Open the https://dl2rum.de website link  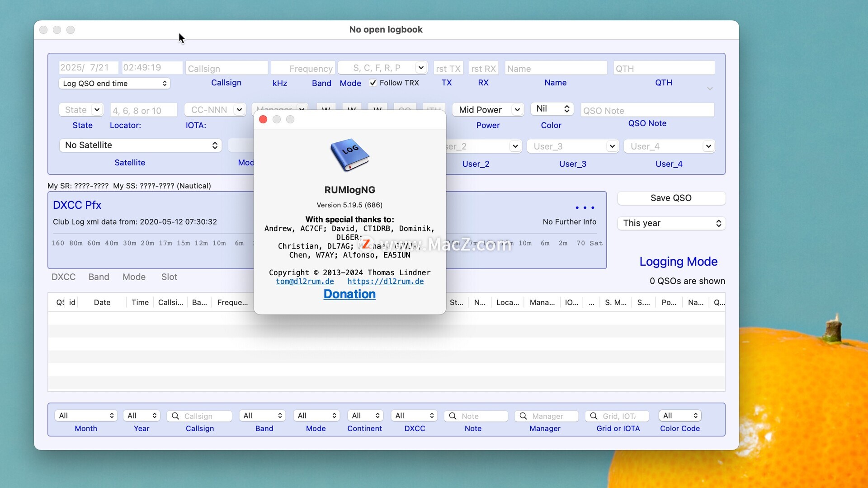click(x=386, y=282)
